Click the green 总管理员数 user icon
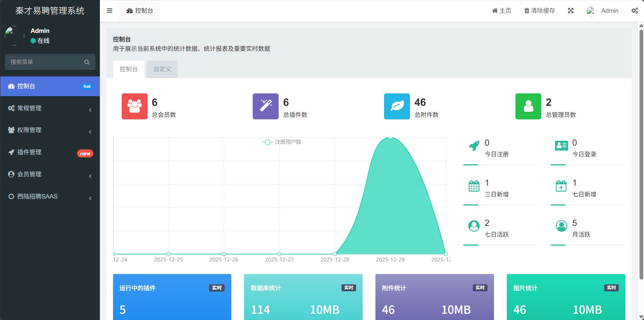 pos(528,106)
